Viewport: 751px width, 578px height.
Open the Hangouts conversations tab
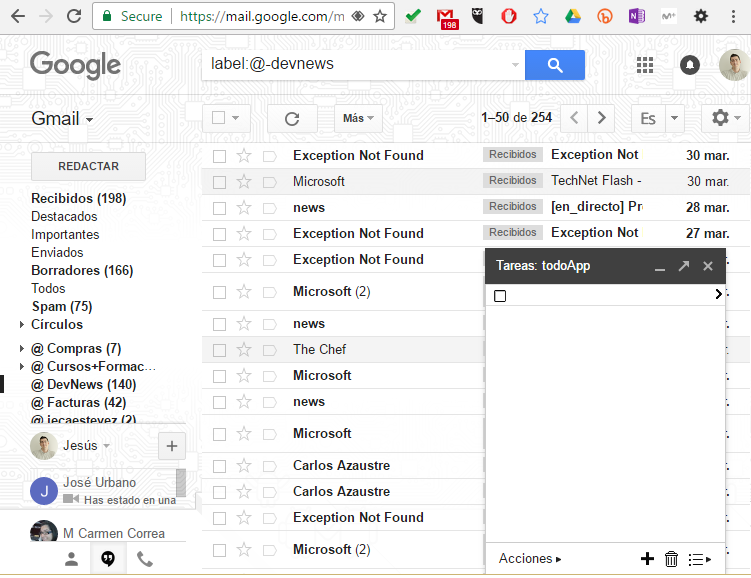click(x=108, y=559)
